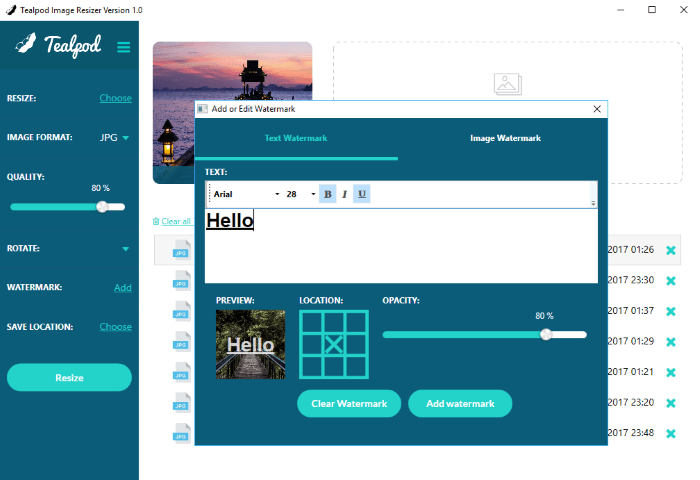Click the Add watermark button
This screenshot has height=480, width=700.
point(460,404)
